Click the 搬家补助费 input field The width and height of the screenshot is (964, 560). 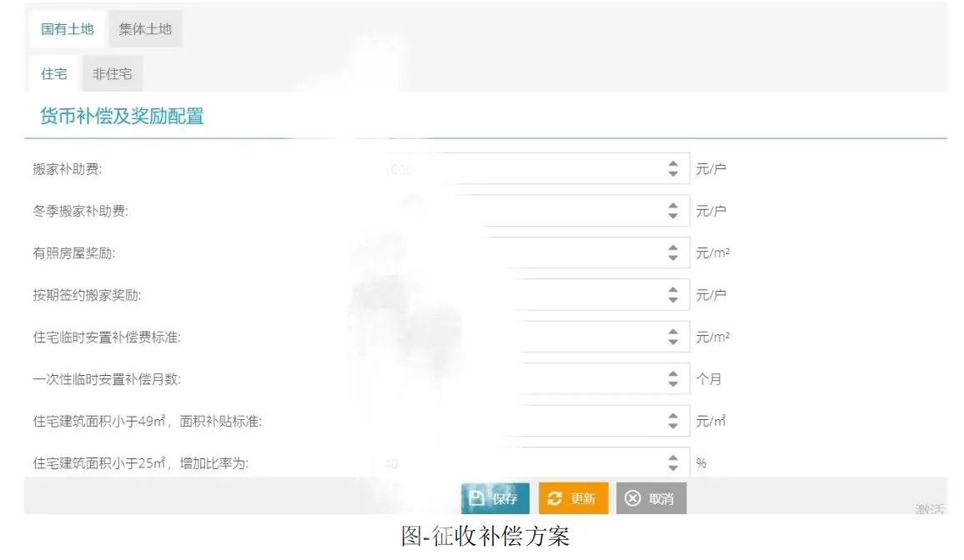click(525, 167)
